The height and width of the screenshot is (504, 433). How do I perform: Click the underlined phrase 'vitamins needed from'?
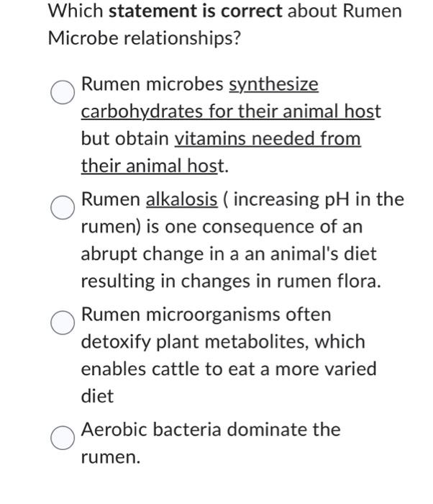[x=268, y=139]
